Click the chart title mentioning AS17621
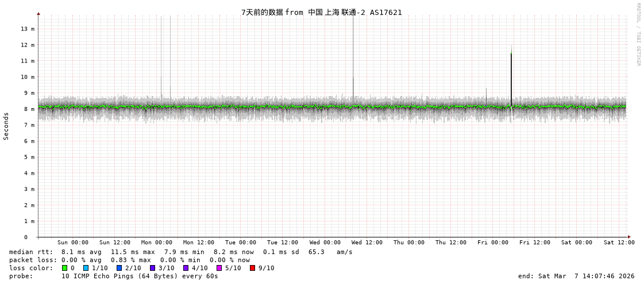The width and height of the screenshot is (644, 284). tap(321, 12)
